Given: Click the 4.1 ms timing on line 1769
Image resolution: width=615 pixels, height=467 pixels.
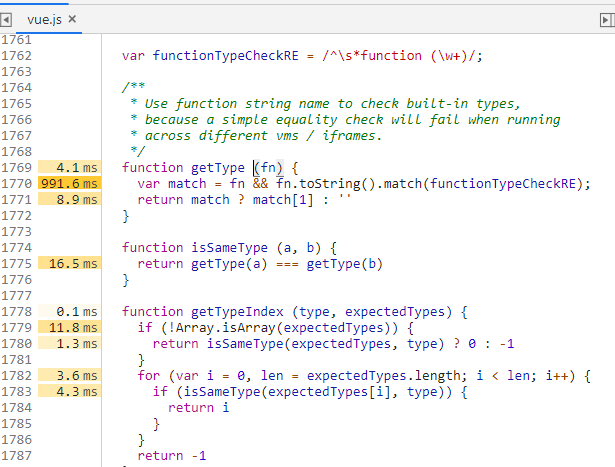Looking at the screenshot, I should tap(69, 167).
